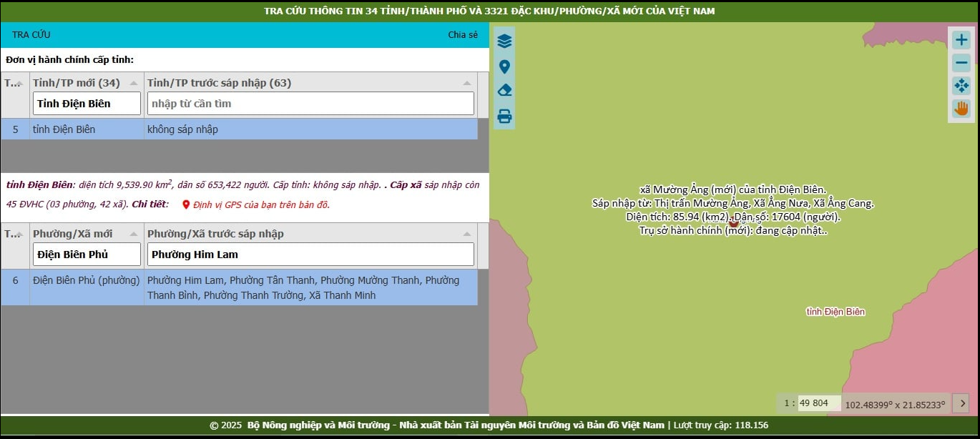The height and width of the screenshot is (439, 980).
Task: Click the red marker on the map
Action: point(733,223)
